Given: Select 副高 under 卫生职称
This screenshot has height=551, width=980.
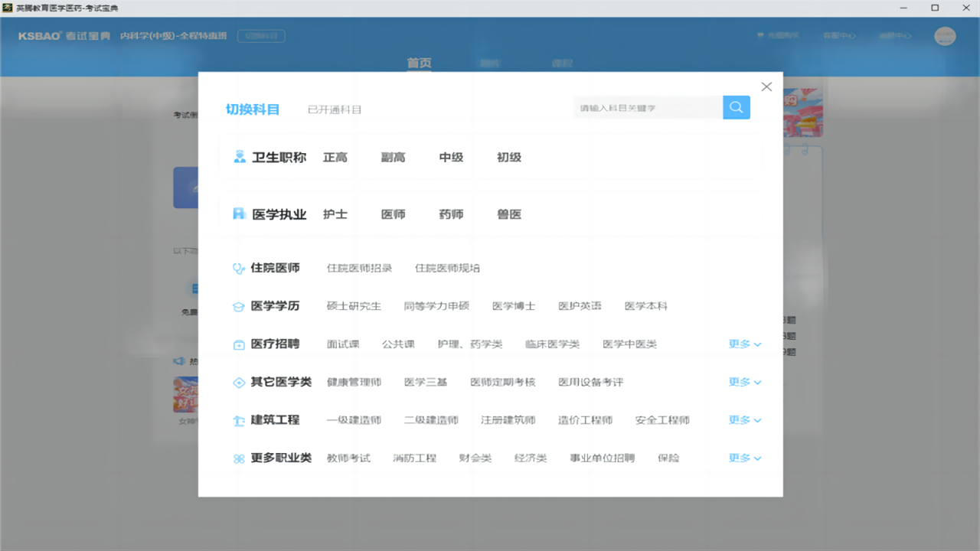Looking at the screenshot, I should coord(393,157).
